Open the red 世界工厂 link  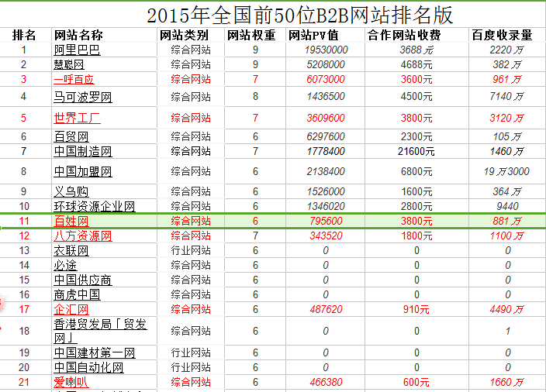tap(77, 118)
